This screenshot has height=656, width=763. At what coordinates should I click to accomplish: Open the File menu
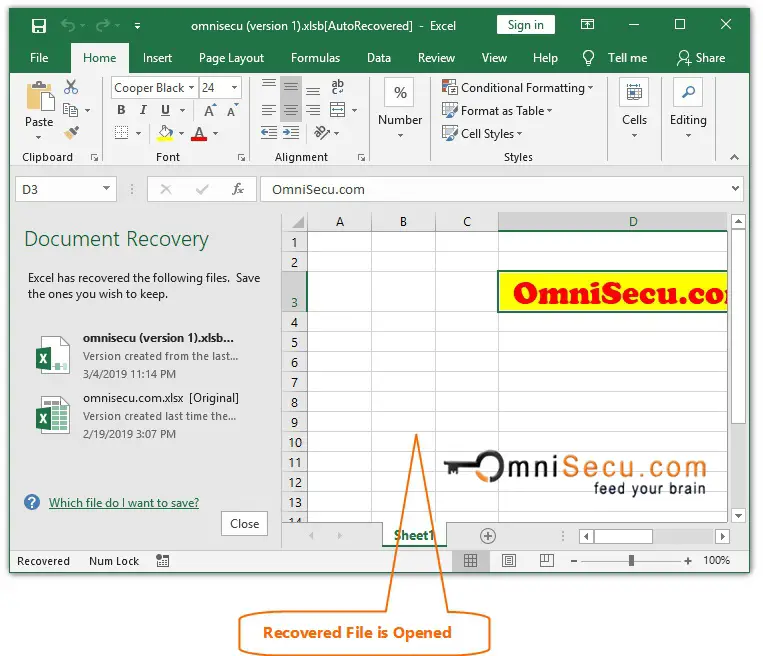(39, 58)
